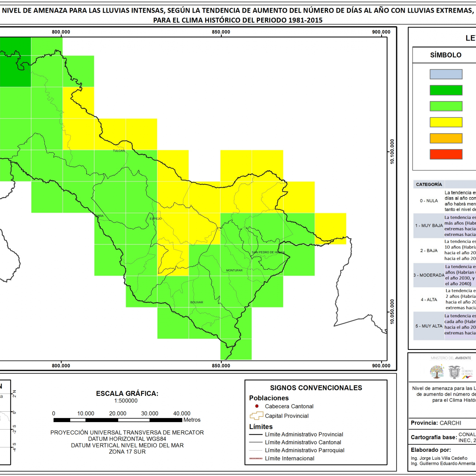476x476 pixels.
Task: Click the MONTUFAR label on the map
Action: (x=234, y=270)
